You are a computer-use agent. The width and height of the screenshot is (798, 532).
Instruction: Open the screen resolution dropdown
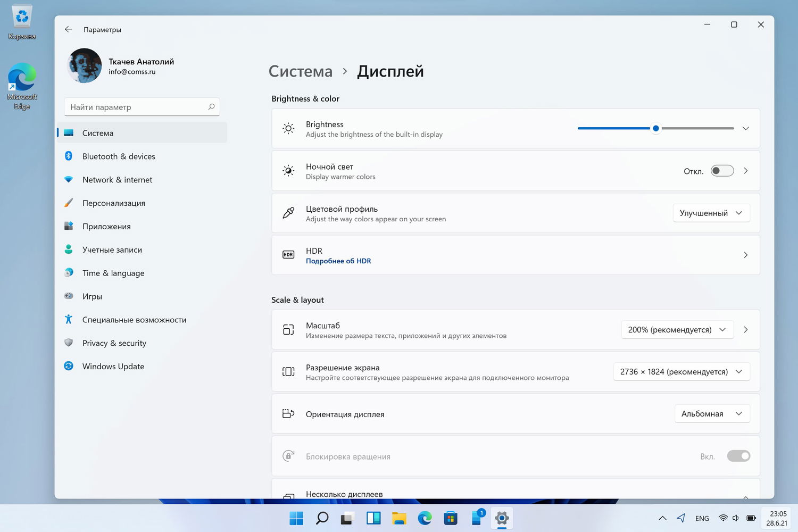(x=681, y=371)
